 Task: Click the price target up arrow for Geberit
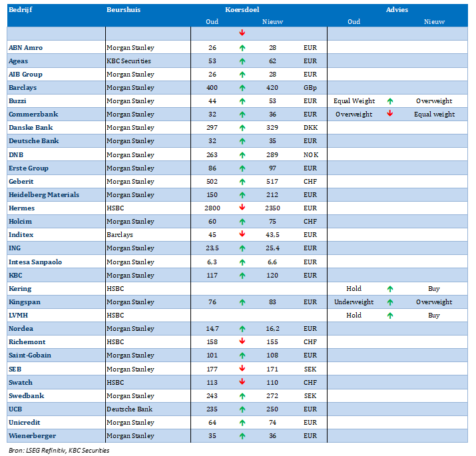242,182
